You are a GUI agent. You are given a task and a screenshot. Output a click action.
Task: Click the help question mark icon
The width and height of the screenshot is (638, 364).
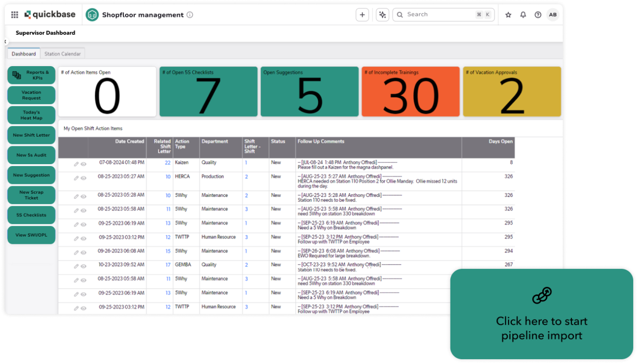537,15
